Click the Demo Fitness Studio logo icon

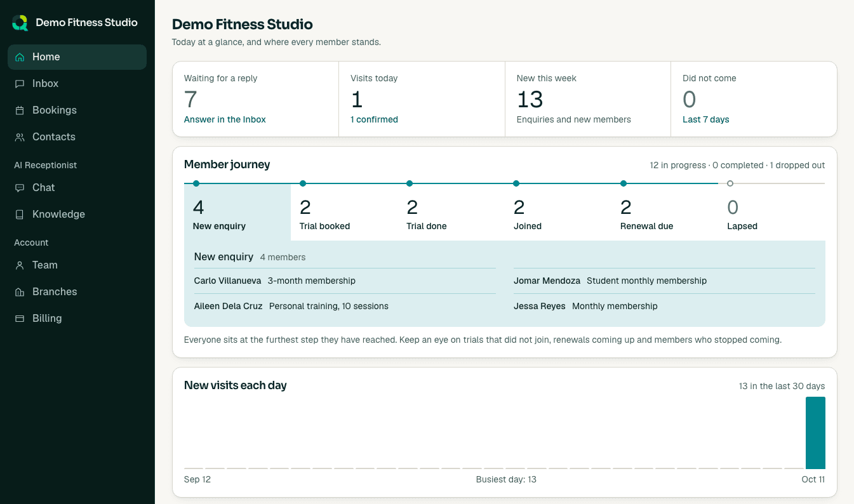click(x=20, y=23)
